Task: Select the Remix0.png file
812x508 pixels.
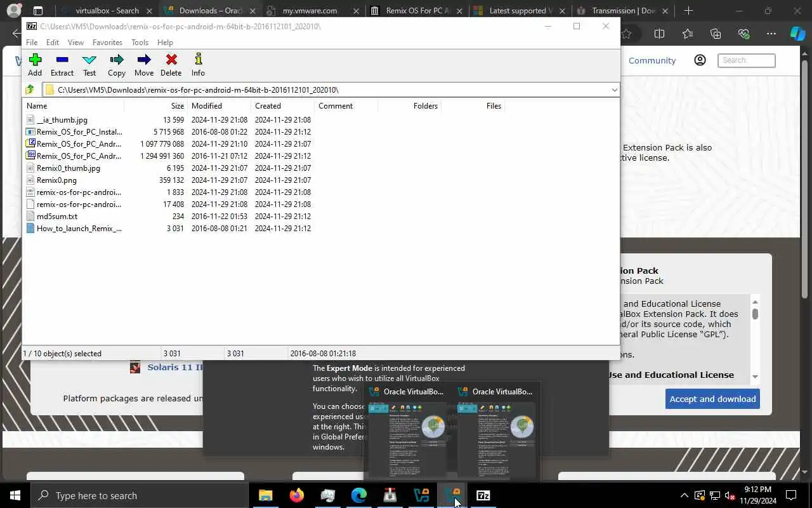Action: coord(56,180)
